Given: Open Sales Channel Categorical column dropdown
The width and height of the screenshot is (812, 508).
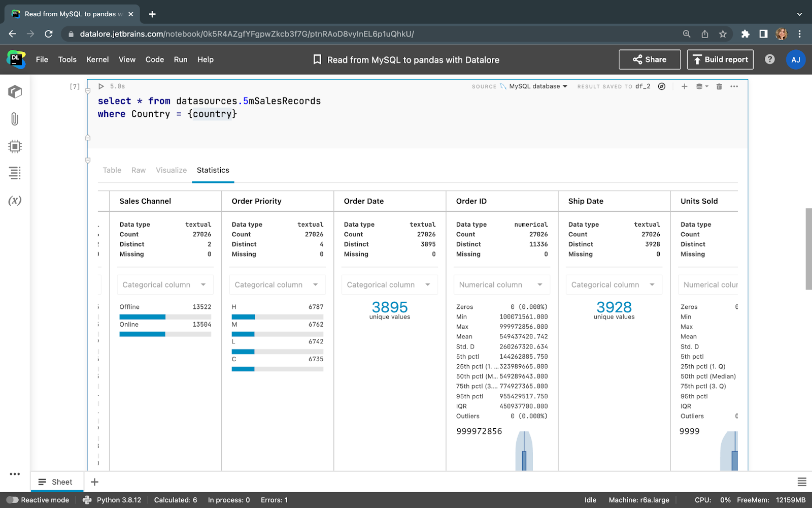Looking at the screenshot, I should [165, 284].
